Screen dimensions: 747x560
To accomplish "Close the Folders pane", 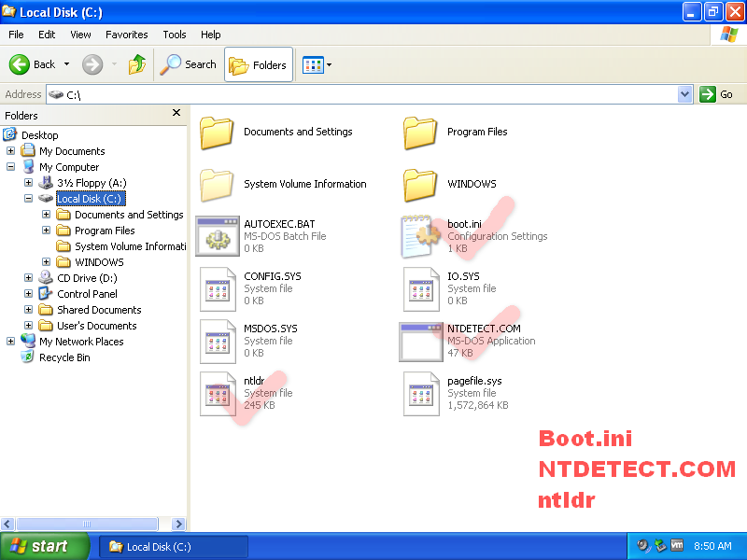I will click(176, 113).
